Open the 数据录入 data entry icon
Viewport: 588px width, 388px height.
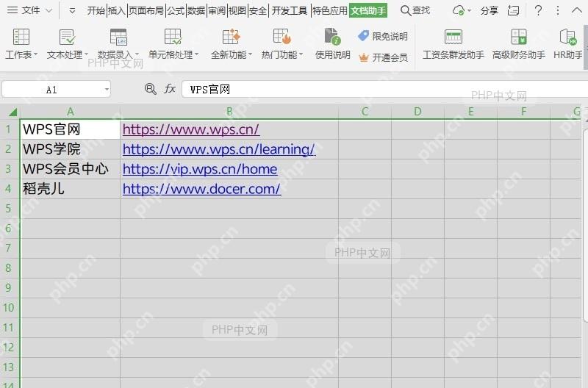pyautogui.click(x=118, y=37)
